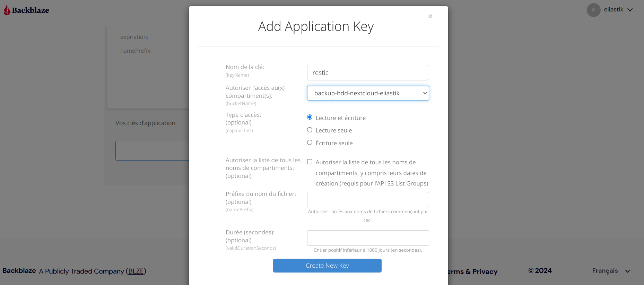Click the 'Préfixe du nom du fichier' label

[261, 194]
